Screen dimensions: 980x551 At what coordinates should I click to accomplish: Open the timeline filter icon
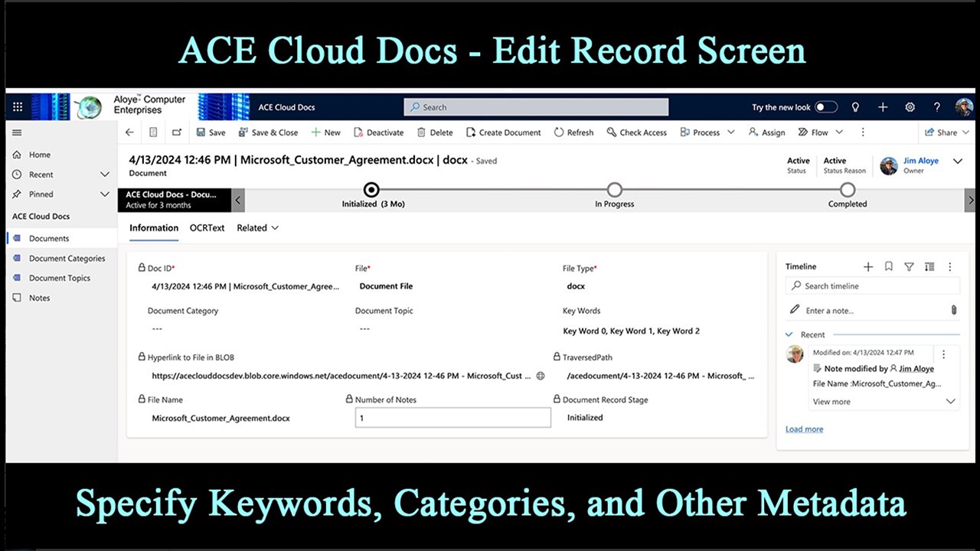coord(909,266)
